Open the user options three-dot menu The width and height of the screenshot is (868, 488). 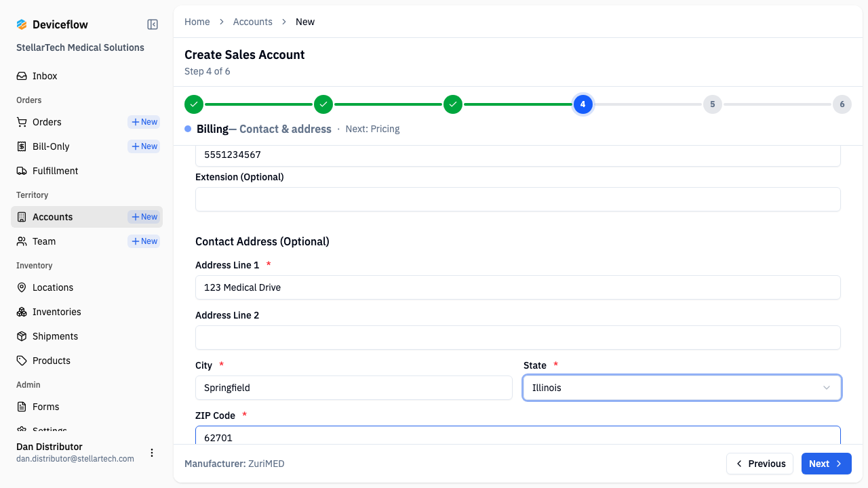[152, 453]
